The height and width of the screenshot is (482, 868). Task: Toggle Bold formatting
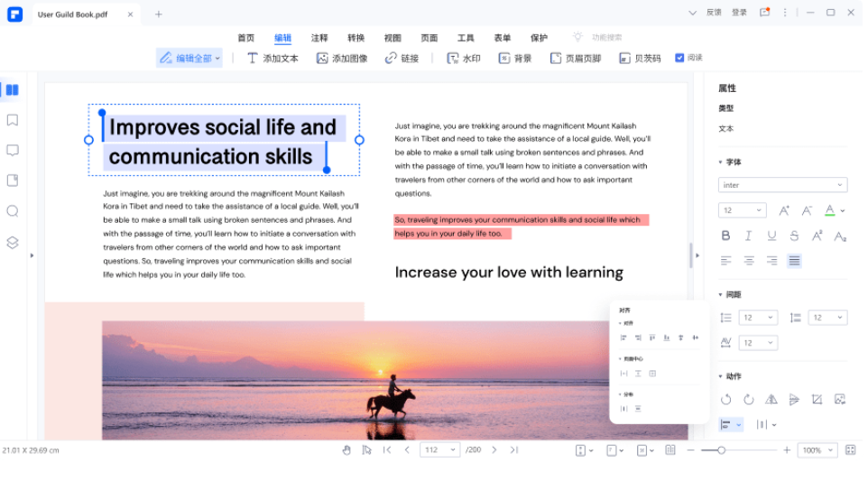[x=725, y=236]
